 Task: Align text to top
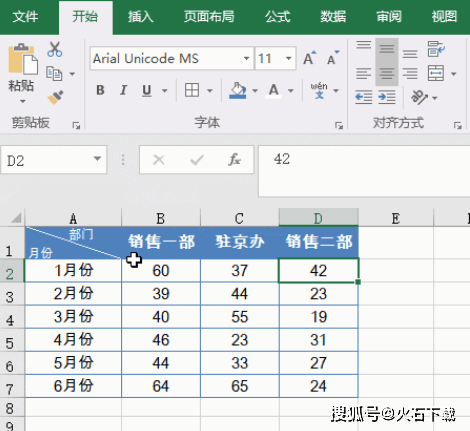[x=363, y=45]
